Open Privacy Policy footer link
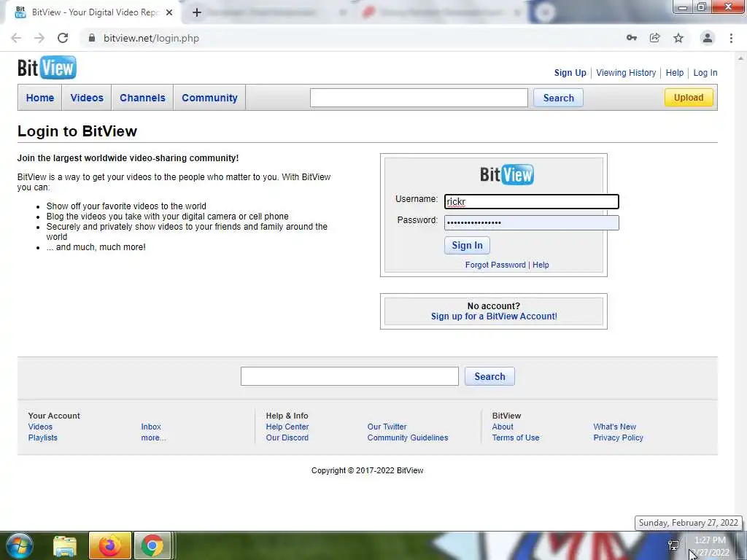This screenshot has width=747, height=560. point(618,437)
